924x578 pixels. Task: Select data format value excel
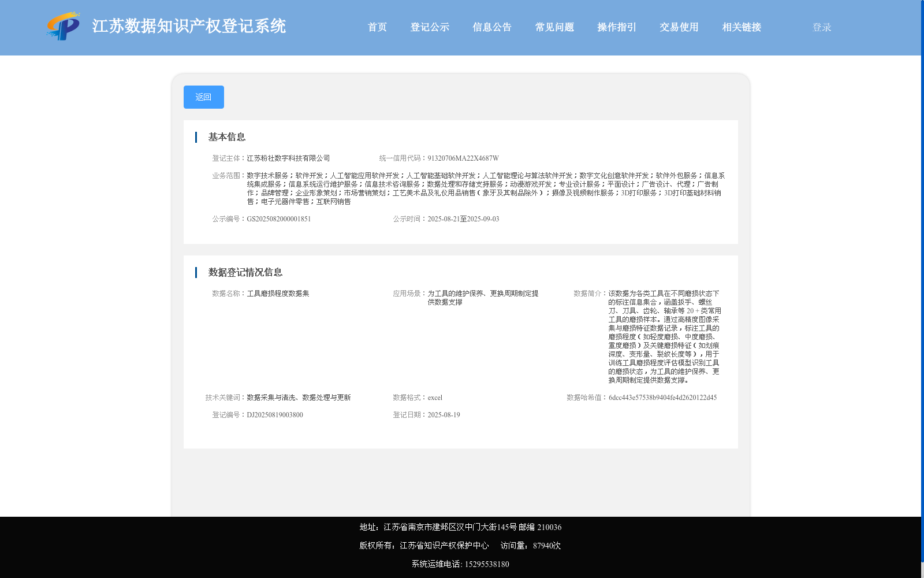pyautogui.click(x=435, y=398)
